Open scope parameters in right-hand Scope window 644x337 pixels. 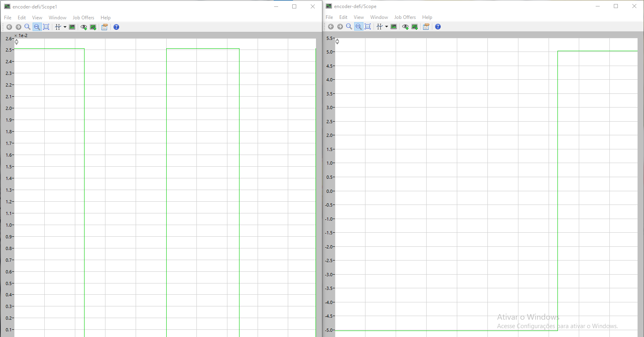(x=426, y=27)
